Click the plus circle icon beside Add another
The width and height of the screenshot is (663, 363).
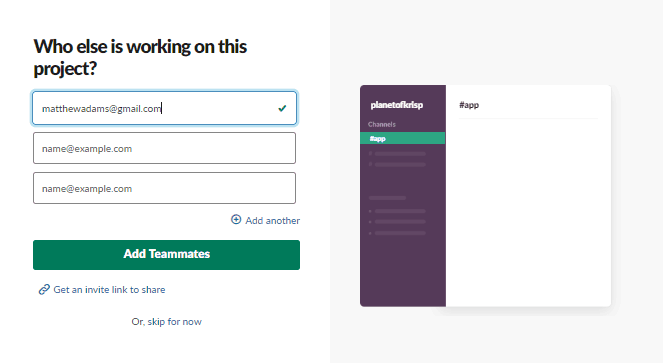(x=236, y=220)
